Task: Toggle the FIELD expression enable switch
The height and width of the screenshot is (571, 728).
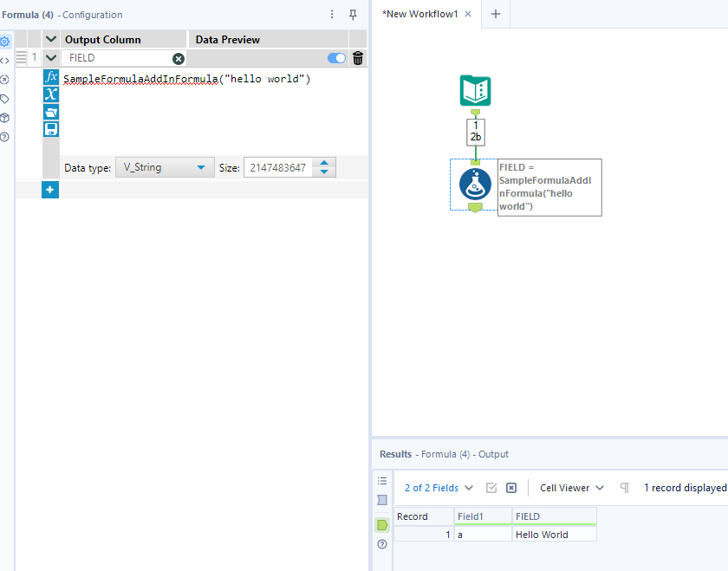Action: click(336, 58)
